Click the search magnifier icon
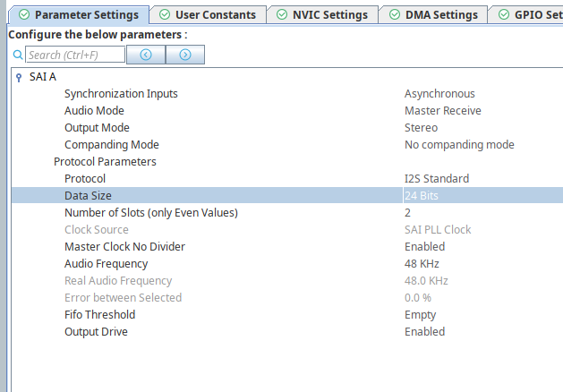The image size is (563, 392). tap(17, 55)
